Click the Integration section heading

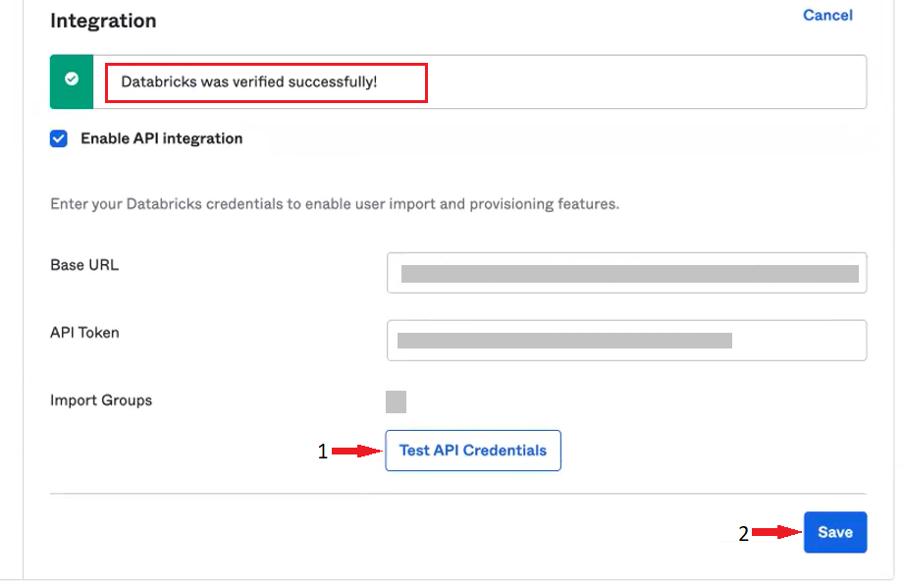(103, 21)
